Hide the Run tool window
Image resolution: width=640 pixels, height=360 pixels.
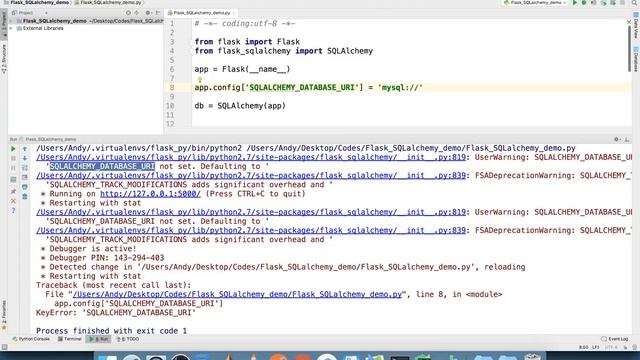tap(627, 140)
